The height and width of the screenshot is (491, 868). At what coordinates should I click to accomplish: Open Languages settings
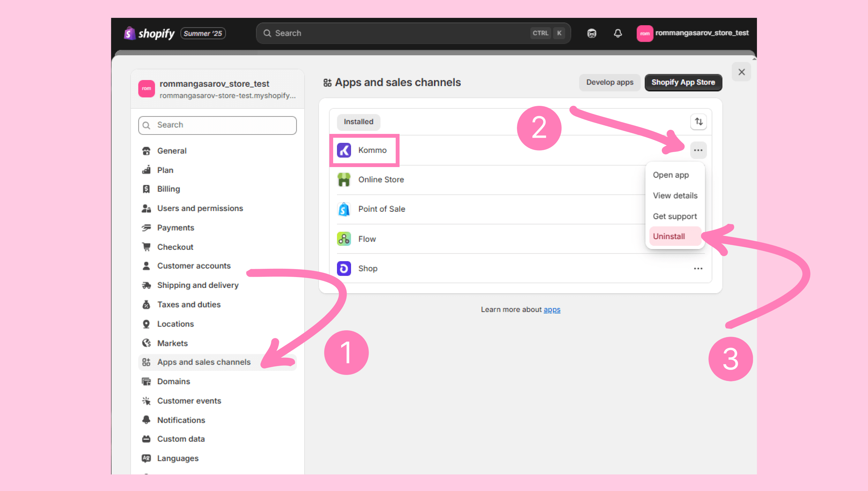[217, 458]
